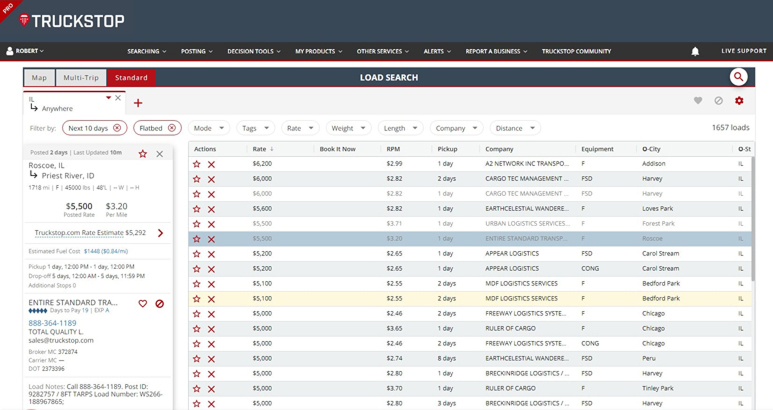Image resolution: width=773 pixels, height=410 pixels.
Task: Expand the IL search tab dropdown arrow
Action: 108,98
